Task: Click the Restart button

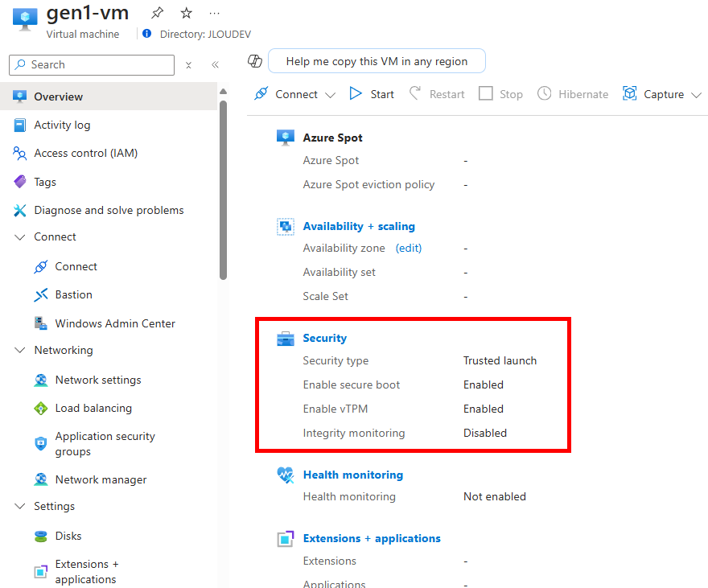Action: coord(437,94)
